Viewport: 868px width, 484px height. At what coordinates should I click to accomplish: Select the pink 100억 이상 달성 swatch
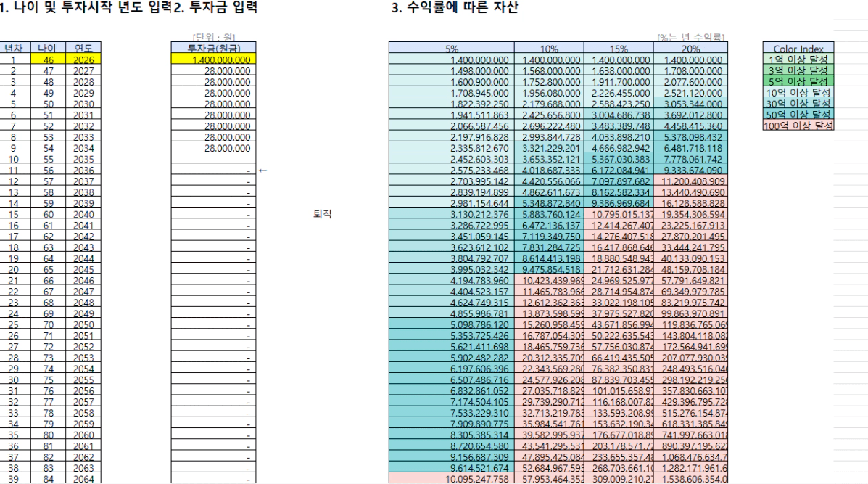point(798,125)
